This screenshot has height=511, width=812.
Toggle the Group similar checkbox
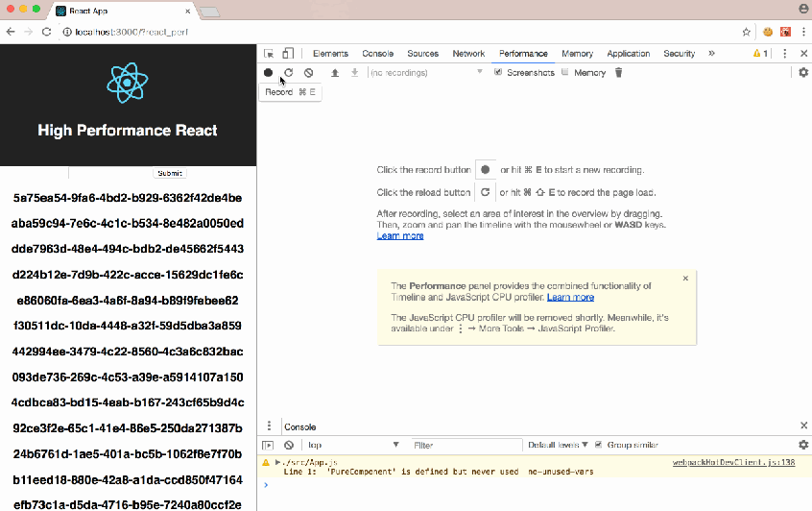(599, 445)
